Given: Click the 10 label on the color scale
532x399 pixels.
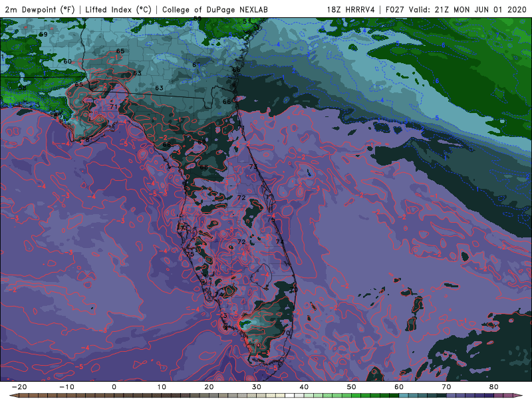Looking at the screenshot, I should pos(162,387).
